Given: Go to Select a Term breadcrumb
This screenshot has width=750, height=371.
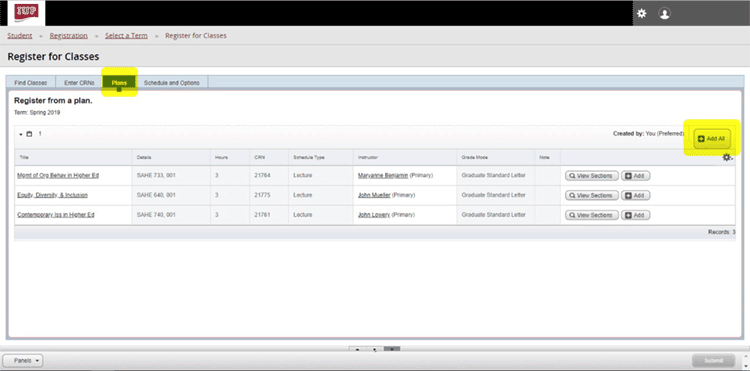Looking at the screenshot, I should (x=126, y=35).
